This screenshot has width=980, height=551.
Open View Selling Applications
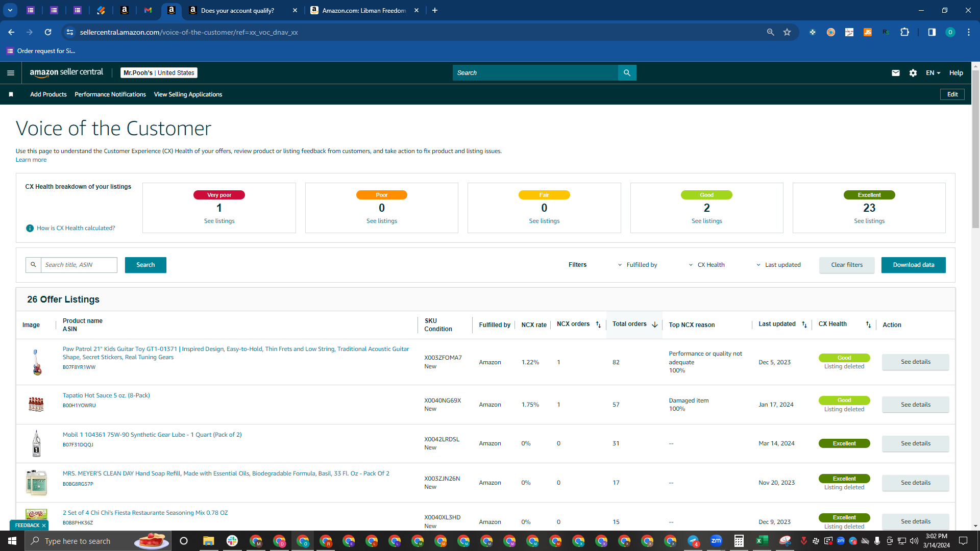[188, 94]
